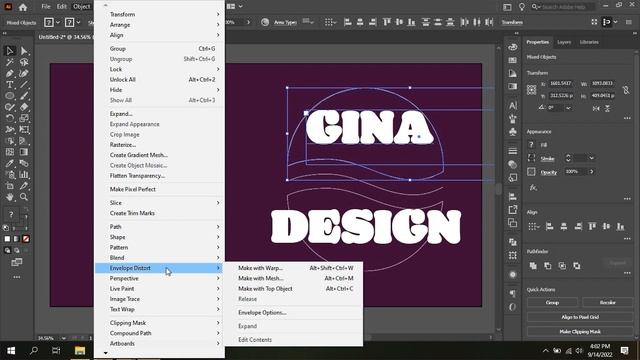Click the Recolor quick action button

[x=607, y=302]
